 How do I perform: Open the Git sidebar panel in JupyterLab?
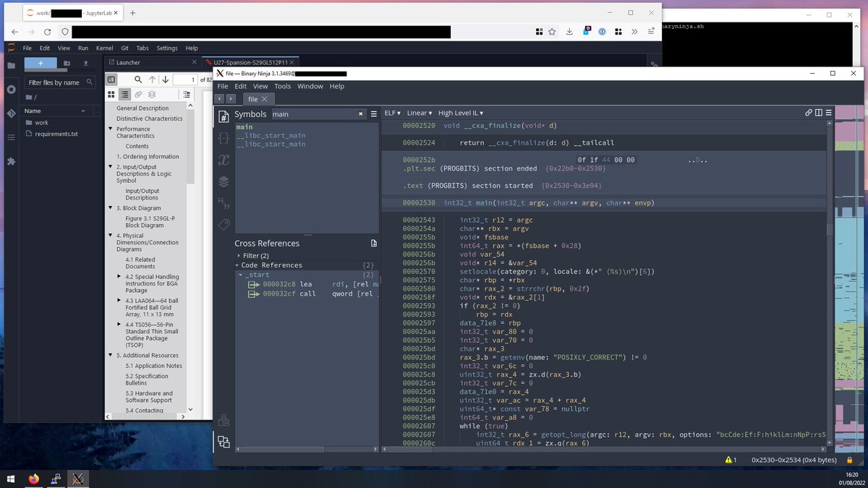coord(11,114)
